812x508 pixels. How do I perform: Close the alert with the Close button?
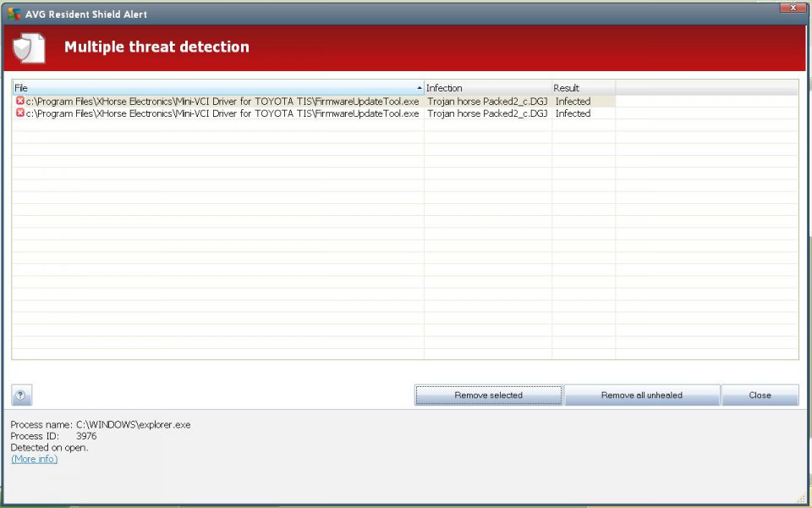tap(760, 395)
